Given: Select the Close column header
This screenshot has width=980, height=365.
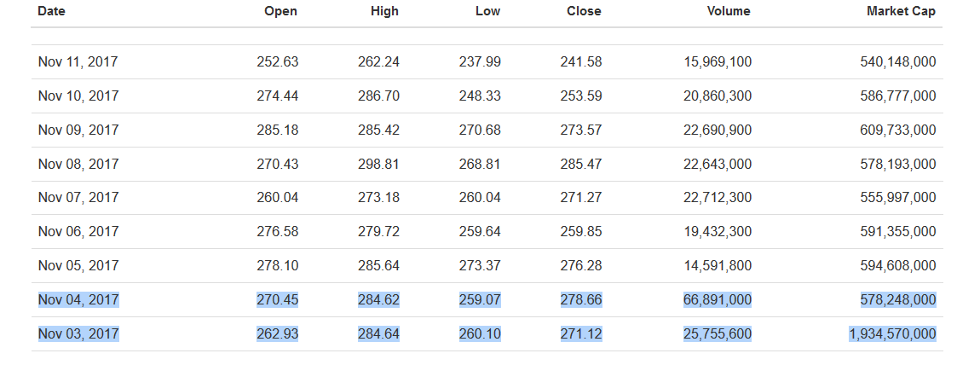Looking at the screenshot, I should pos(584,11).
